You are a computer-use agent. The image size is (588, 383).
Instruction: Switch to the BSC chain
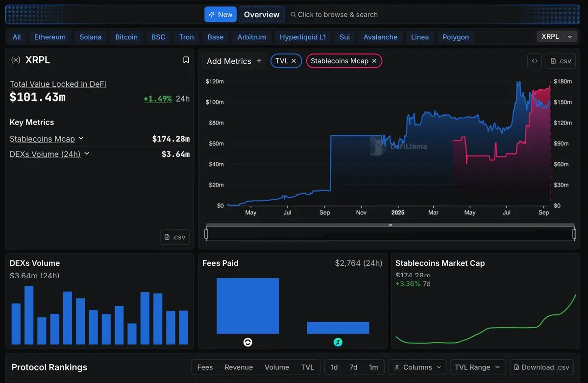click(x=158, y=37)
